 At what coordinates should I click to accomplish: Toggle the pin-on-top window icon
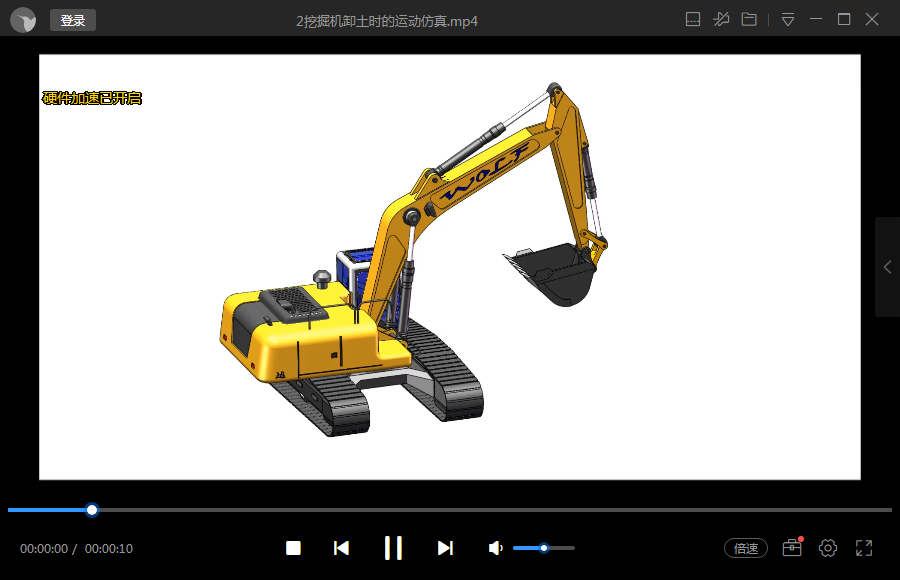tap(721, 20)
